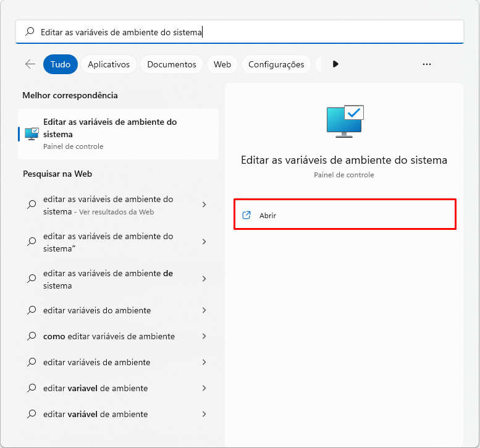The width and height of the screenshot is (480, 448).
Task: Open best match 'Editar as variáveis de ambiente do sistema'
Action: click(119, 134)
